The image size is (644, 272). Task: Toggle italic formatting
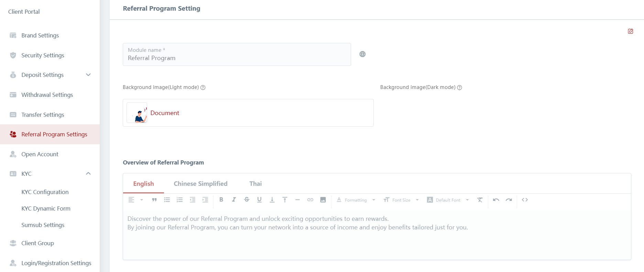(234, 200)
